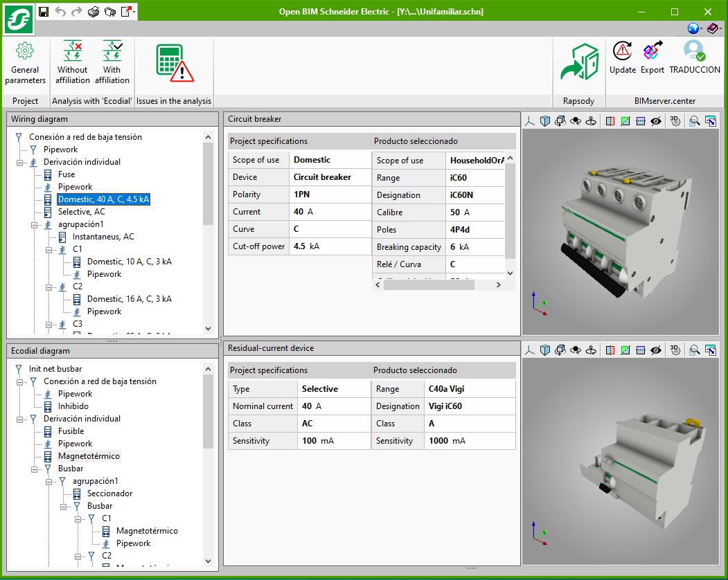Select 'Selective, AC' in Wiring diagram
The width and height of the screenshot is (728, 580).
click(82, 212)
